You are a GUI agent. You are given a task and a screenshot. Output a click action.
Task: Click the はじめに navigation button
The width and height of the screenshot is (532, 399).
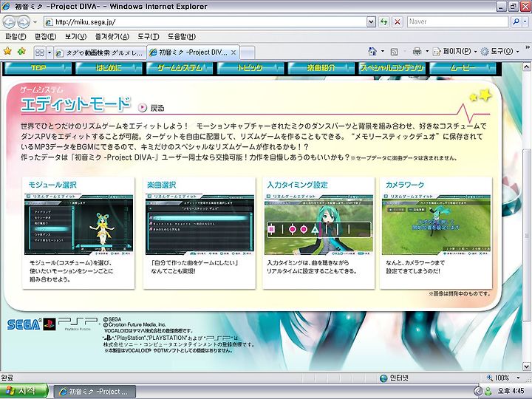pyautogui.click(x=109, y=68)
